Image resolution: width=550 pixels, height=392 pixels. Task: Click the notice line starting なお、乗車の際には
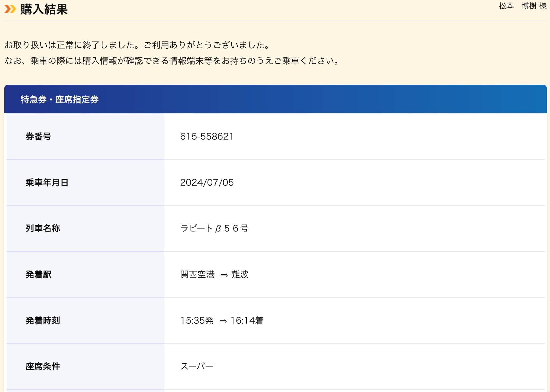click(x=172, y=60)
